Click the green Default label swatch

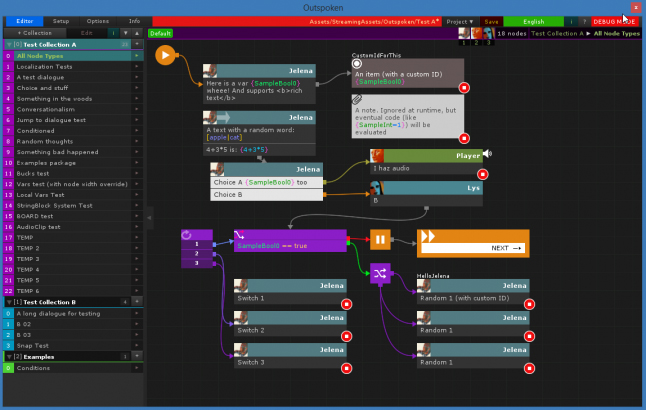[x=160, y=33]
